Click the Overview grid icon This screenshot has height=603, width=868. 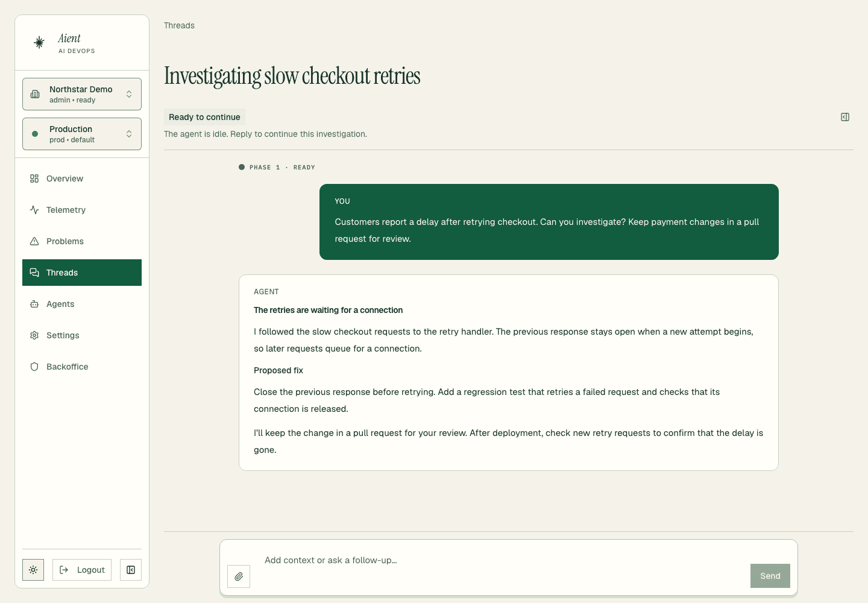point(34,178)
